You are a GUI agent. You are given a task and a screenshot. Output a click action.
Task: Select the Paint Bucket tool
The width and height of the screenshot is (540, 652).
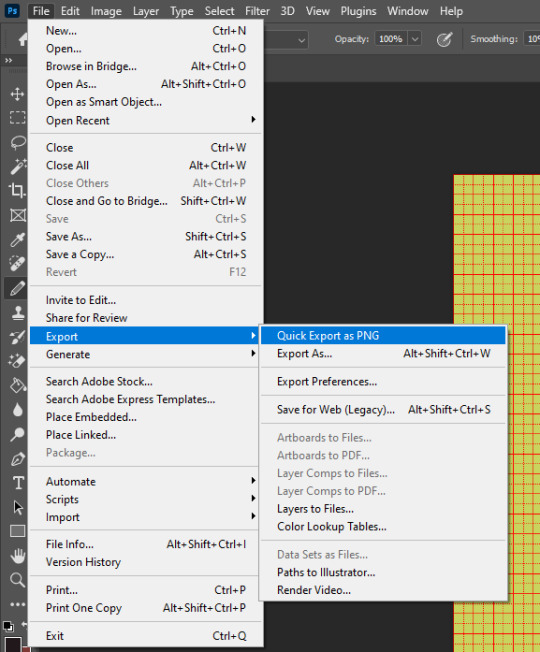point(17,385)
